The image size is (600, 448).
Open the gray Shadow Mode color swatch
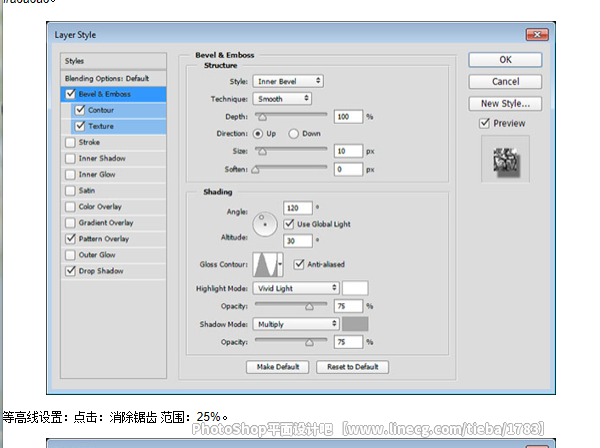355,324
